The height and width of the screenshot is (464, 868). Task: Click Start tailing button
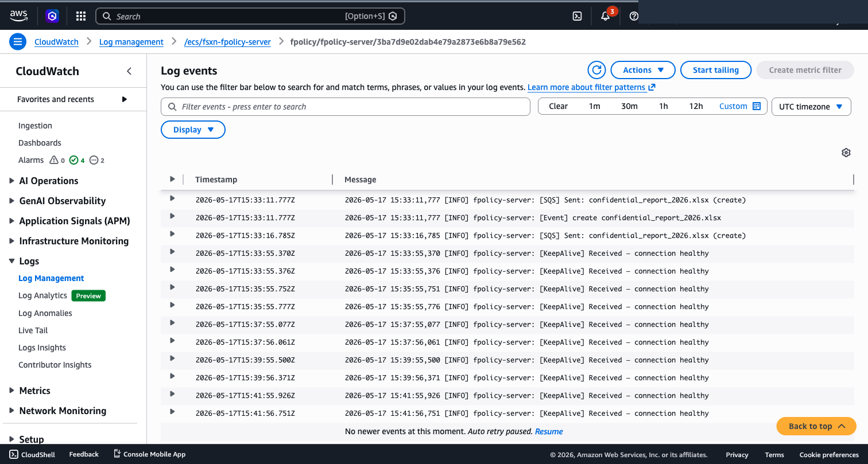(716, 70)
